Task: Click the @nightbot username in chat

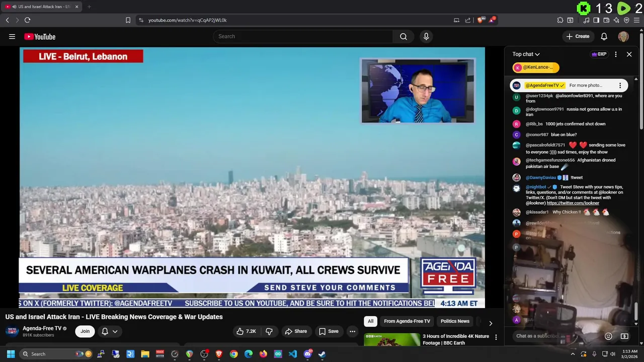Action: (536, 187)
